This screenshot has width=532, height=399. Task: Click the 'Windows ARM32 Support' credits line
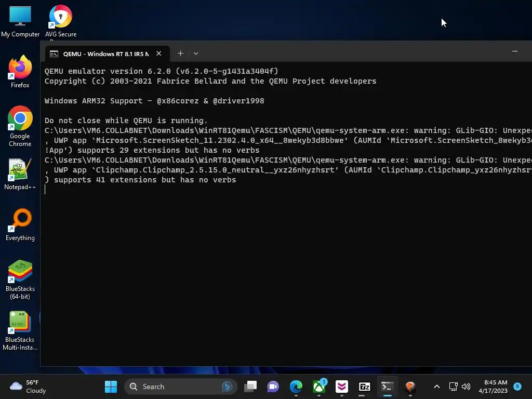pos(154,101)
